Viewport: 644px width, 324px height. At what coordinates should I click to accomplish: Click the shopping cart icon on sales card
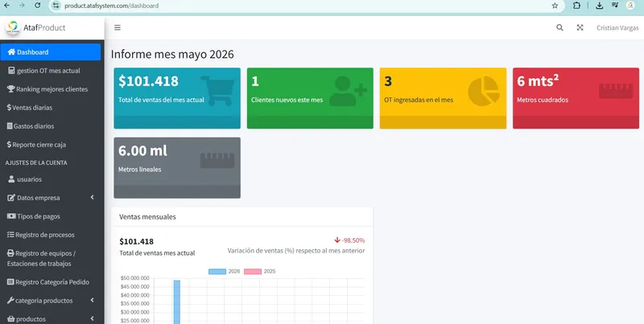click(217, 91)
